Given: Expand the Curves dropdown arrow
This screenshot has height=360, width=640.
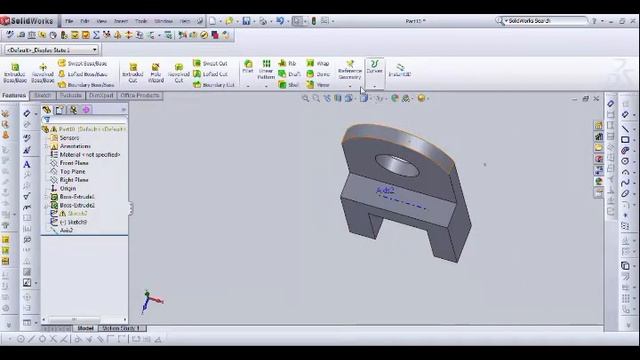Looking at the screenshot, I should [x=374, y=86].
